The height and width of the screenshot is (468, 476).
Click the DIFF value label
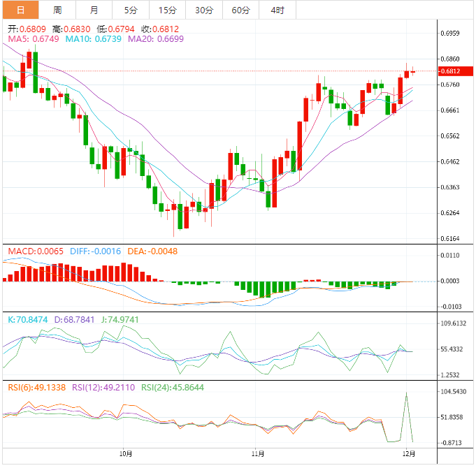(95, 251)
